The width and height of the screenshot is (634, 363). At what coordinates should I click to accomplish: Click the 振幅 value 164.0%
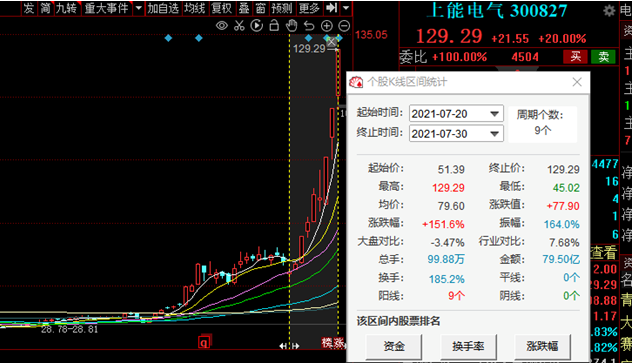pyautogui.click(x=561, y=224)
